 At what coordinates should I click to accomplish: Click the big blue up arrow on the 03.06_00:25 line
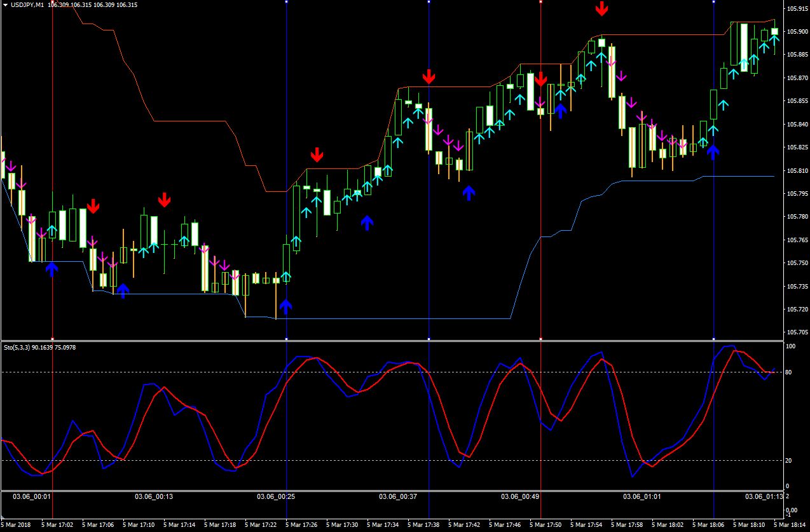click(x=286, y=308)
